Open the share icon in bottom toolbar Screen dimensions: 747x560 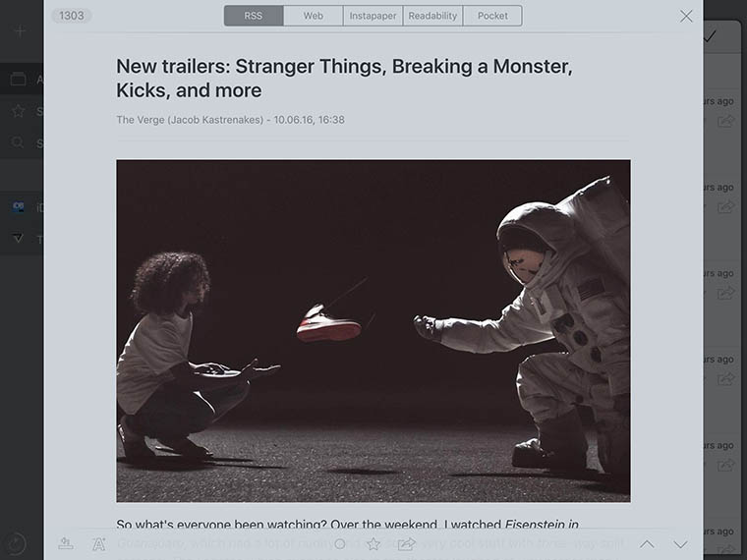[406, 543]
